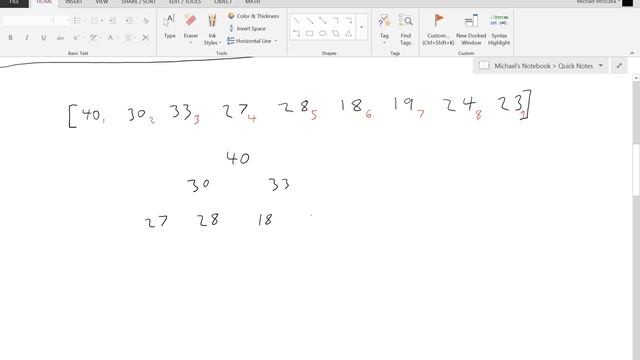Screen dimensions: 640x360
Task: Collapse the ribbon with the chevron
Action: click(x=632, y=53)
